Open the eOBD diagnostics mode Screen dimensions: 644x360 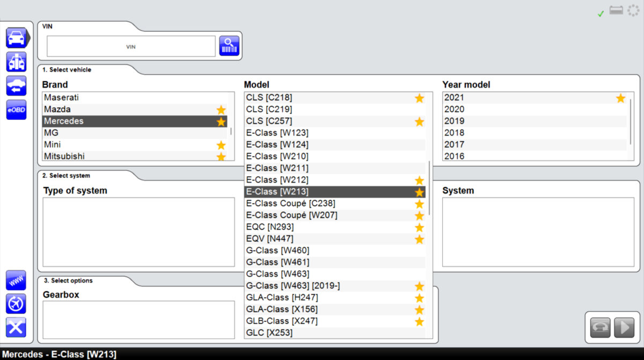tap(16, 110)
